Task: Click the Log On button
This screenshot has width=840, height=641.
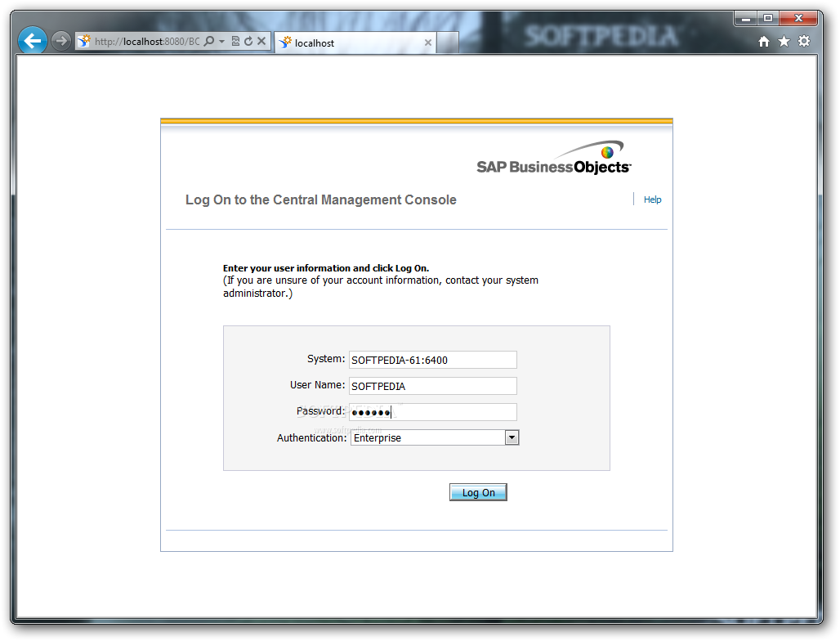Action: pos(478,492)
